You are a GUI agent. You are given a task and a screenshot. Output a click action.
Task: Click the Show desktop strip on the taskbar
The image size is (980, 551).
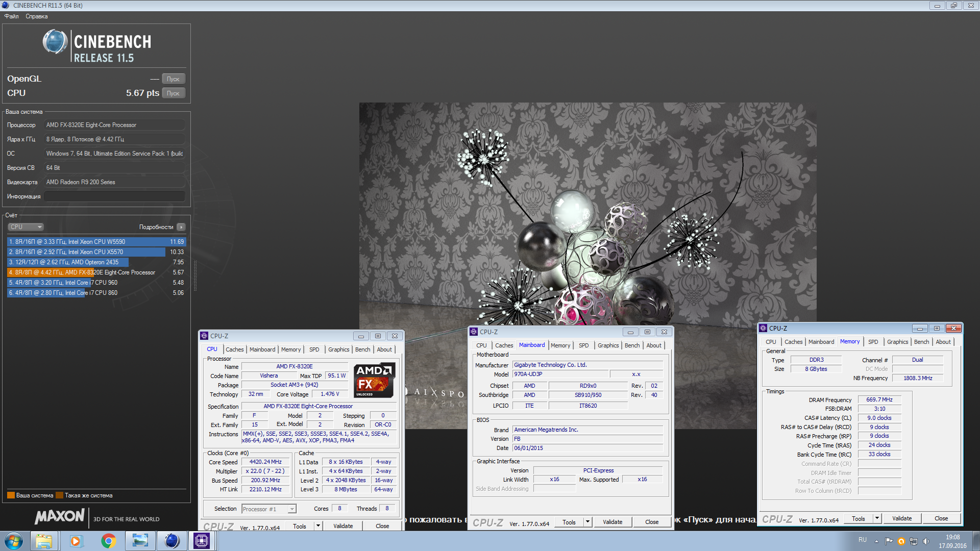coord(976,541)
